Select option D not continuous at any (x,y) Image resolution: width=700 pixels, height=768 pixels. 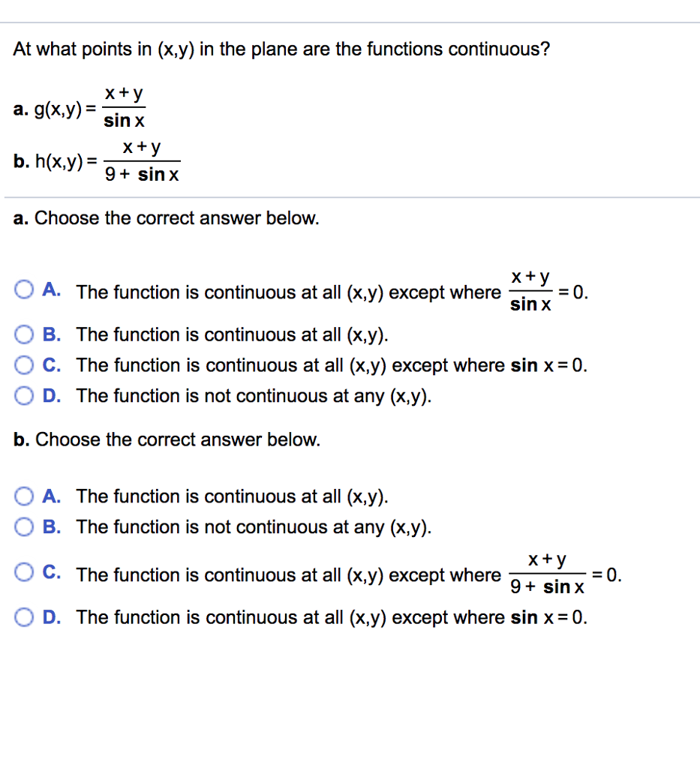pos(24,395)
